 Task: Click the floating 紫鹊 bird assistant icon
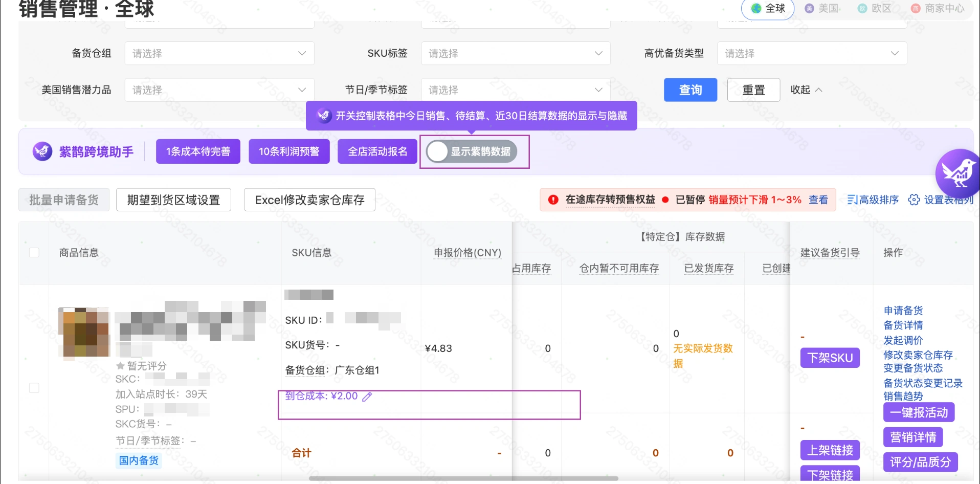959,173
